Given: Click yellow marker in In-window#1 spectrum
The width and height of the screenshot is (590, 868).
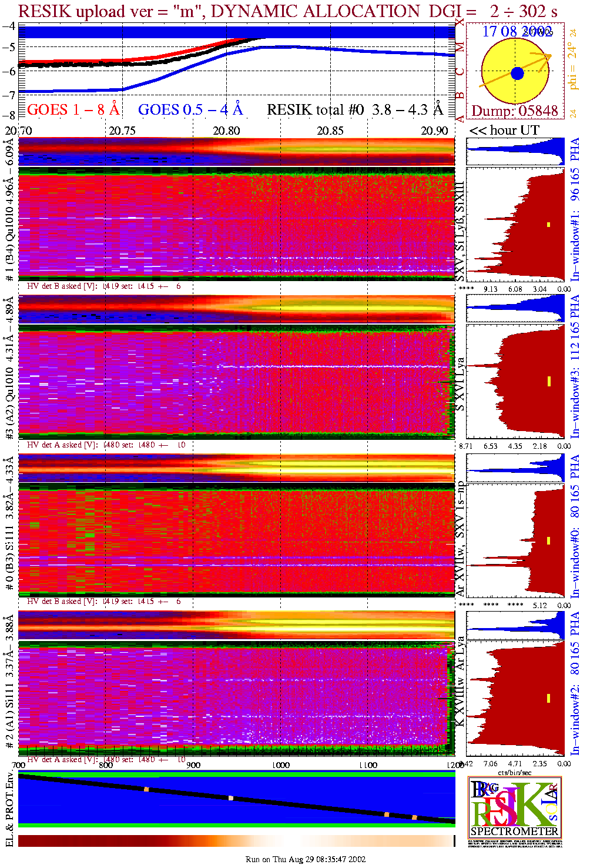Looking at the screenshot, I should click(548, 224).
